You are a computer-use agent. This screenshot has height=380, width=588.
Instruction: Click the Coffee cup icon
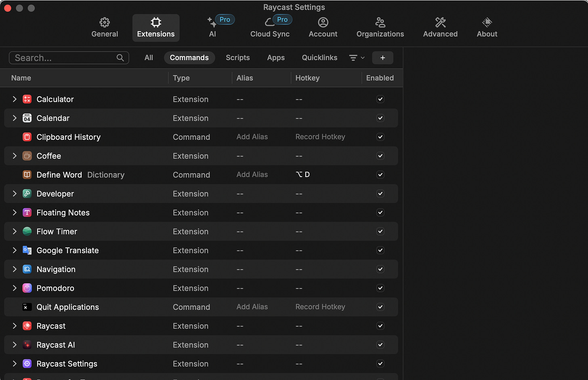27,156
